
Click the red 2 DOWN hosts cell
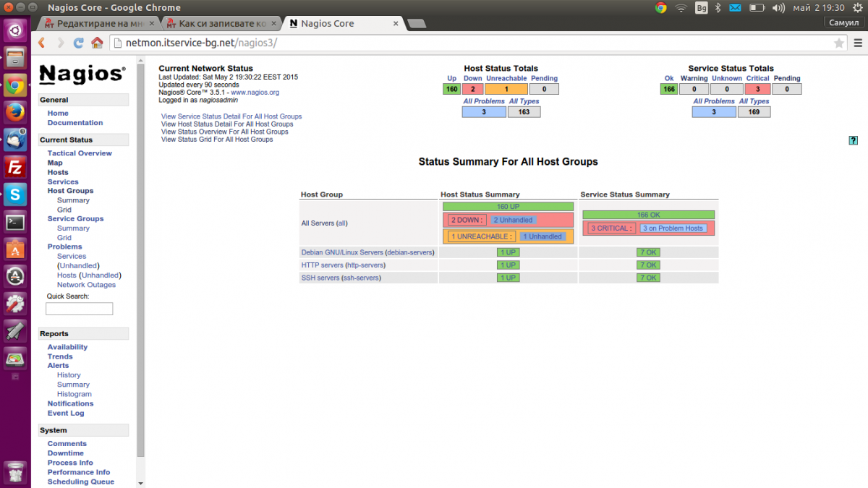pos(466,220)
